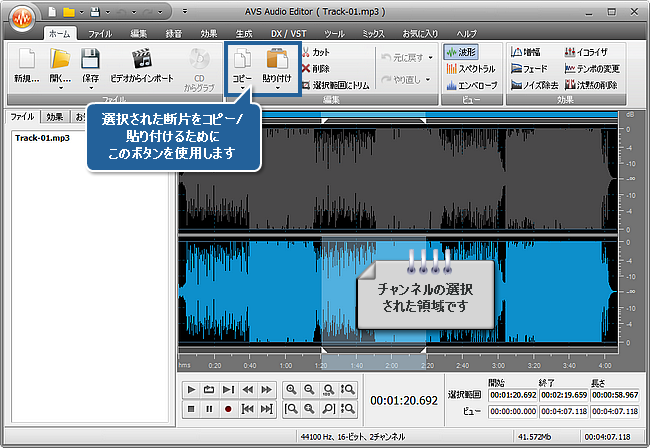Image resolution: width=650 pixels, height=448 pixels.
Task: Apply the フェード fade effect
Action: click(x=529, y=68)
